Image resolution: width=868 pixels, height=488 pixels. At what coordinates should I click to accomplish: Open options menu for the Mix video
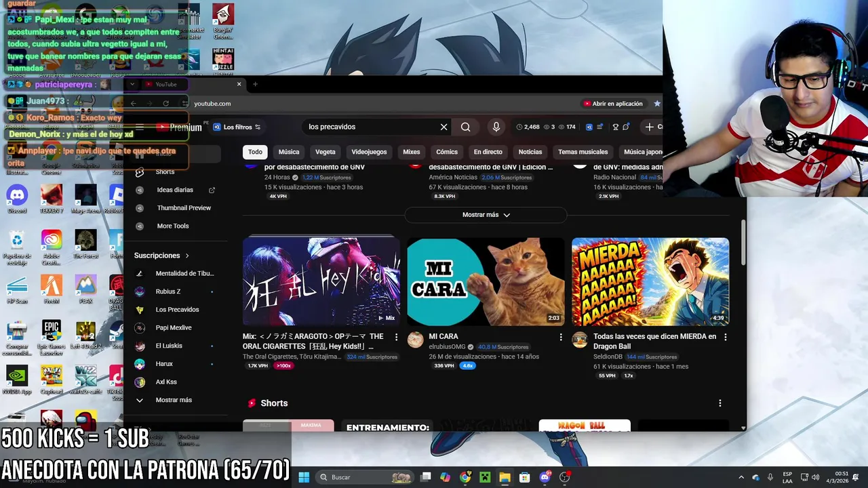[396, 337]
